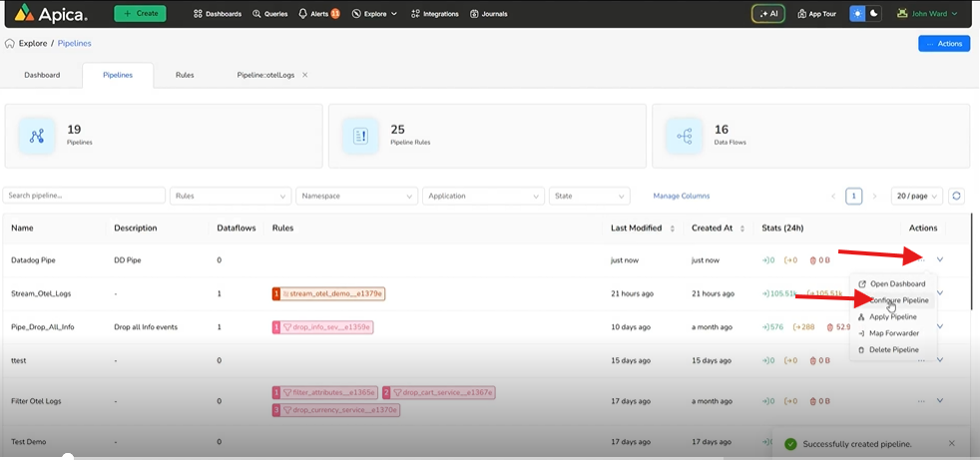The image size is (980, 460).
Task: Click the Pipeline Rules card icon
Action: pos(360,136)
